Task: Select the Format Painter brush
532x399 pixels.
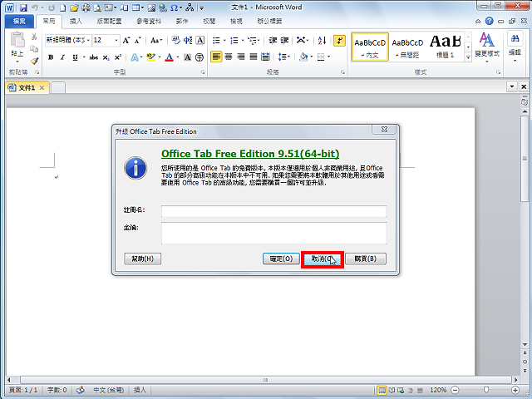Action: 34,61
